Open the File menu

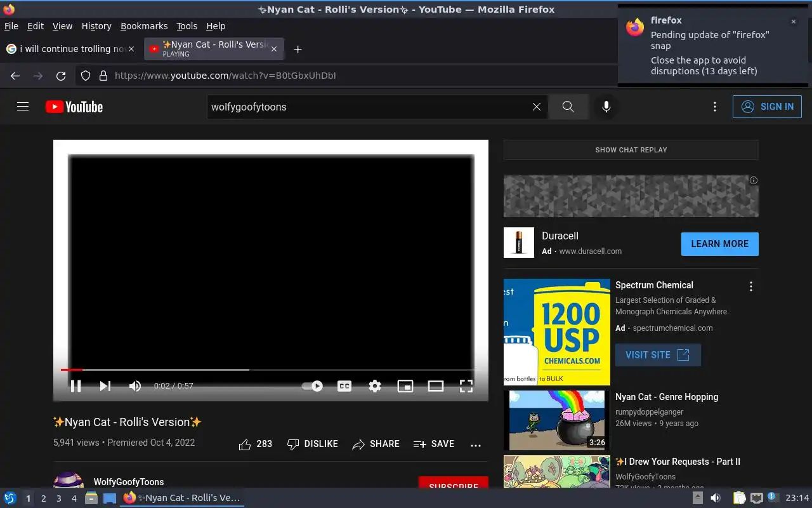coord(11,26)
